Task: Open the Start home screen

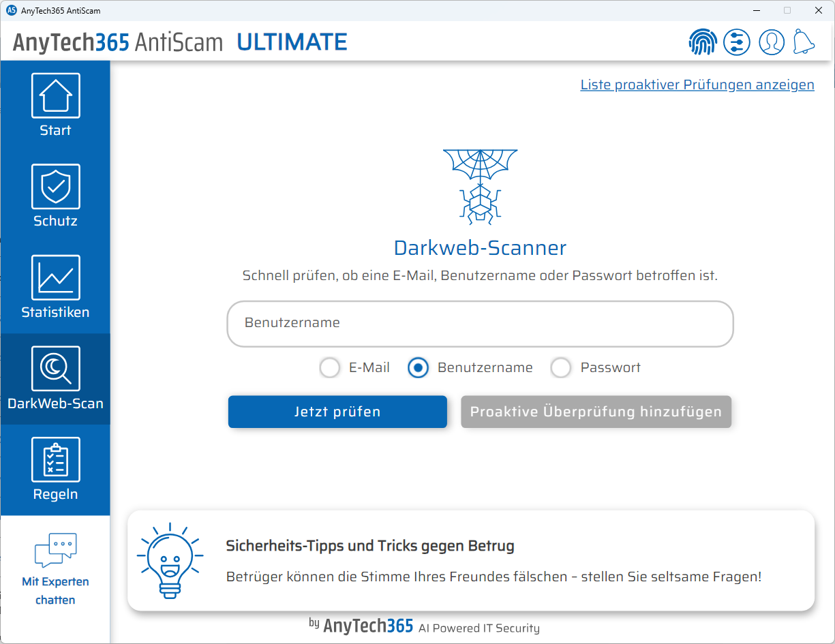Action: [55, 102]
